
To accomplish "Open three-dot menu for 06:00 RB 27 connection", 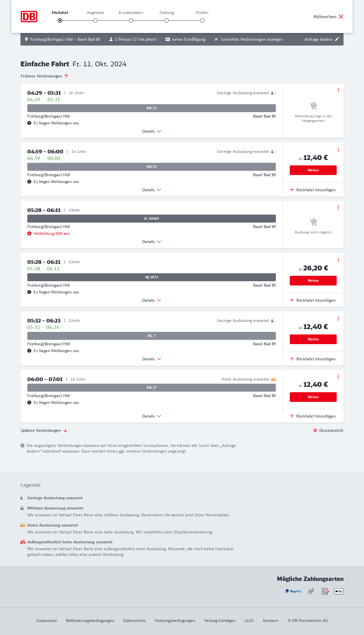I will point(338,377).
